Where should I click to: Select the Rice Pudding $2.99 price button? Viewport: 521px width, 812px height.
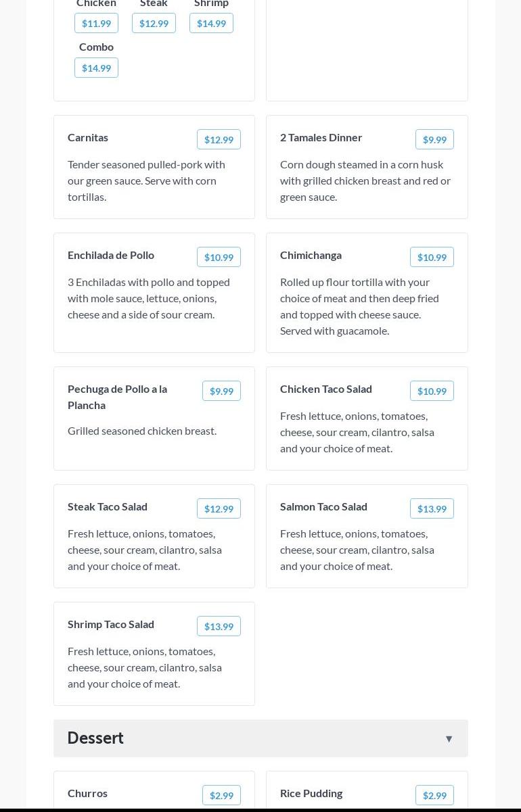(x=434, y=795)
